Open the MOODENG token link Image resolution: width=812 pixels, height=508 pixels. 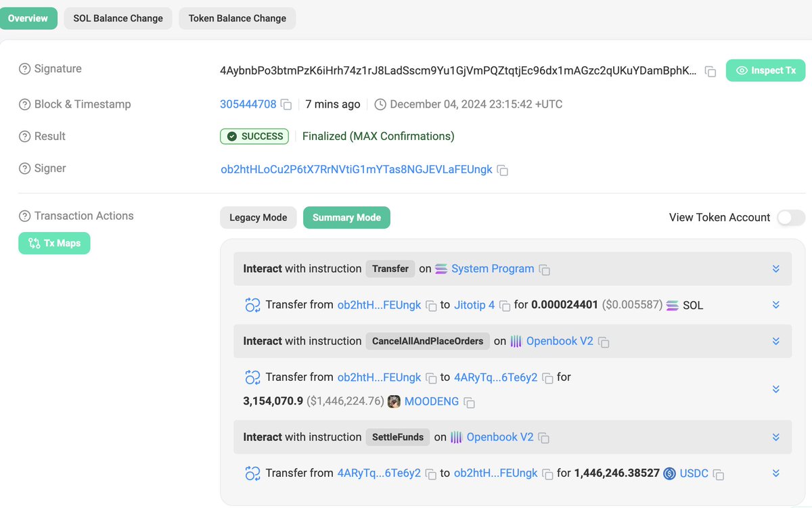pyautogui.click(x=432, y=402)
